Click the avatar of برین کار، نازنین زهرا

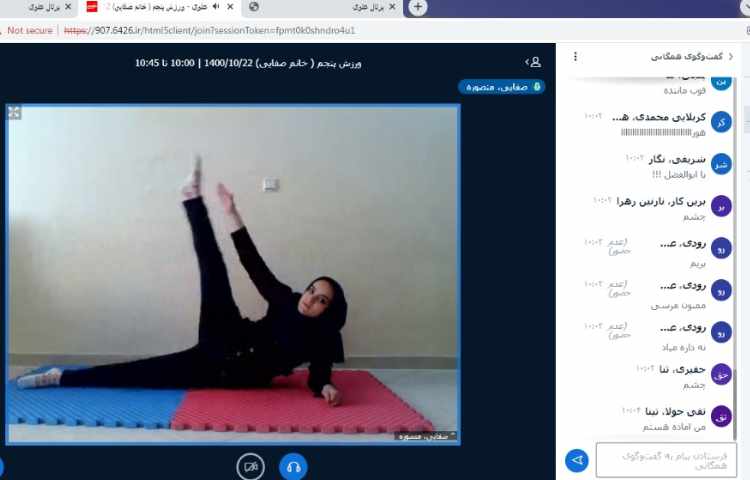pyautogui.click(x=721, y=207)
